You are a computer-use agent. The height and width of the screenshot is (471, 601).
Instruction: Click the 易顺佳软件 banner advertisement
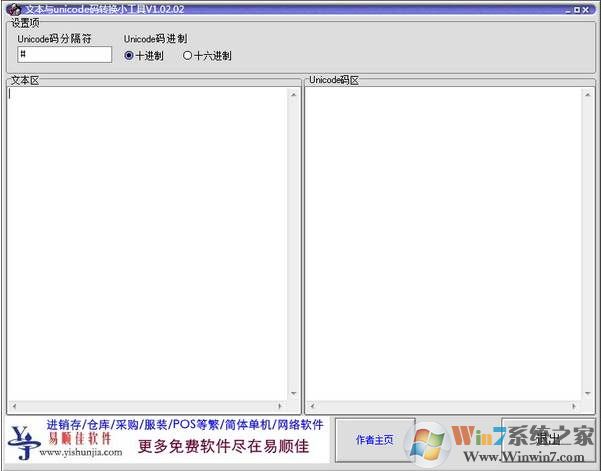tap(167, 440)
